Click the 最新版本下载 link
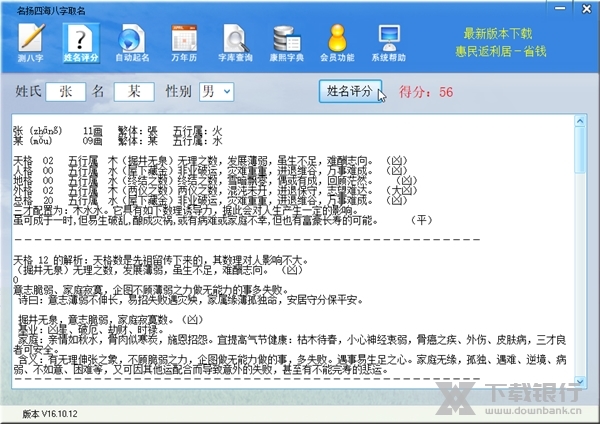This screenshot has height=424, width=600. coord(498,34)
